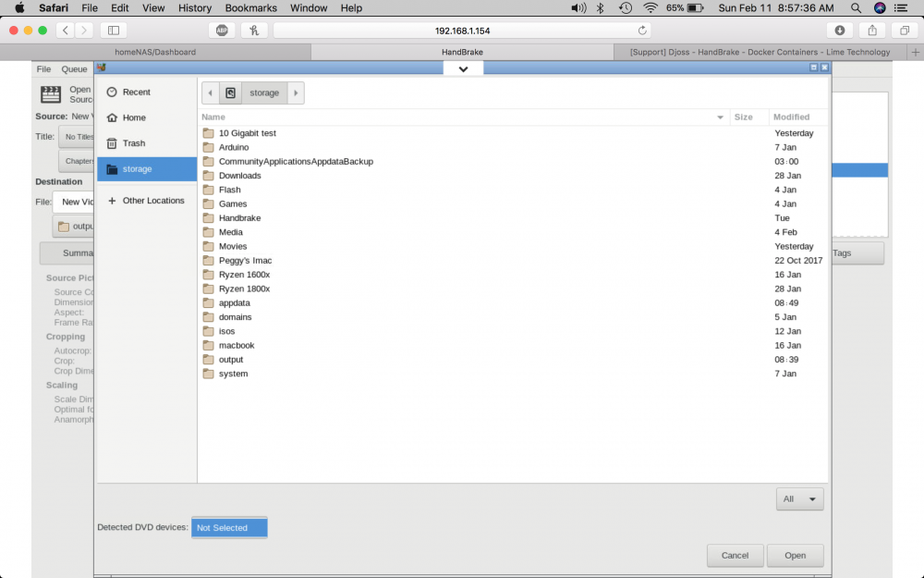Open the Safari Bookmarks menu
The width and height of the screenshot is (924, 578).
(x=250, y=7)
